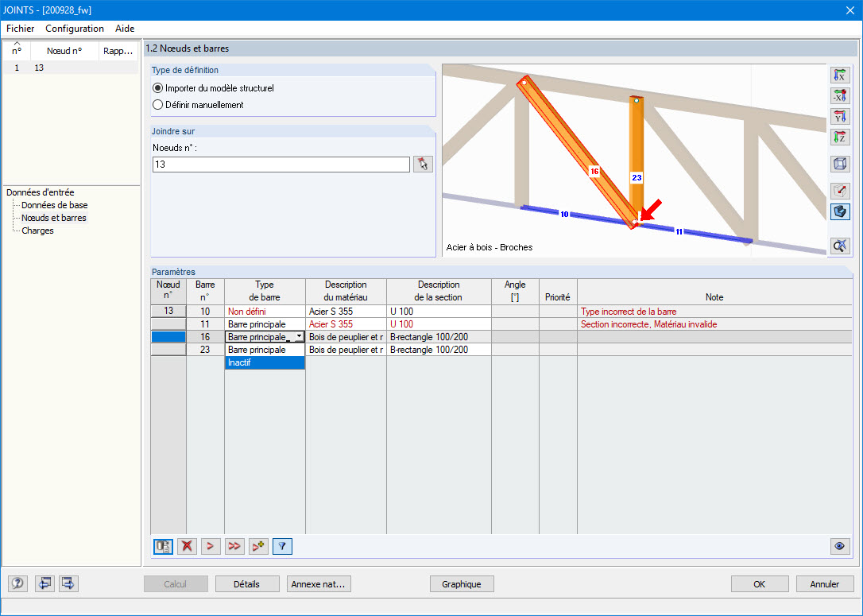Click 'Non défini' cell for barre 10
Image resolution: width=863 pixels, height=616 pixels.
(x=265, y=311)
